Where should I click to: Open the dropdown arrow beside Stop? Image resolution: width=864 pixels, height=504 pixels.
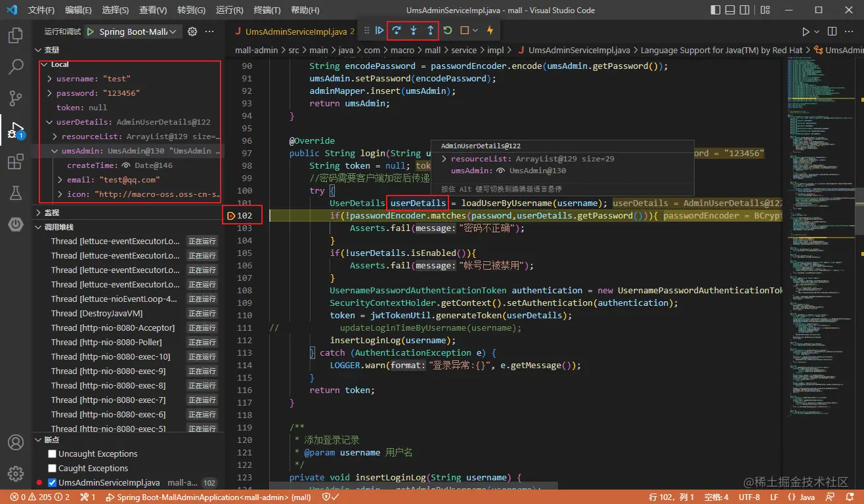coord(475,30)
